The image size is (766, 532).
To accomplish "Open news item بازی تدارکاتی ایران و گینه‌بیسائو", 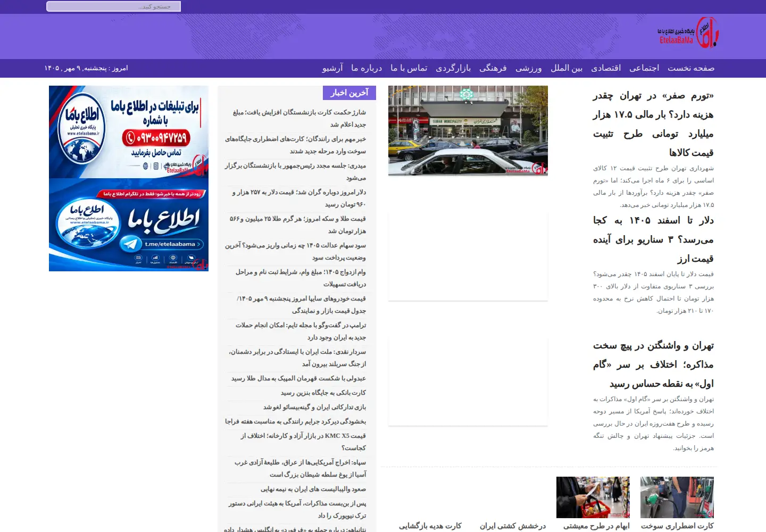I will 314,407.
